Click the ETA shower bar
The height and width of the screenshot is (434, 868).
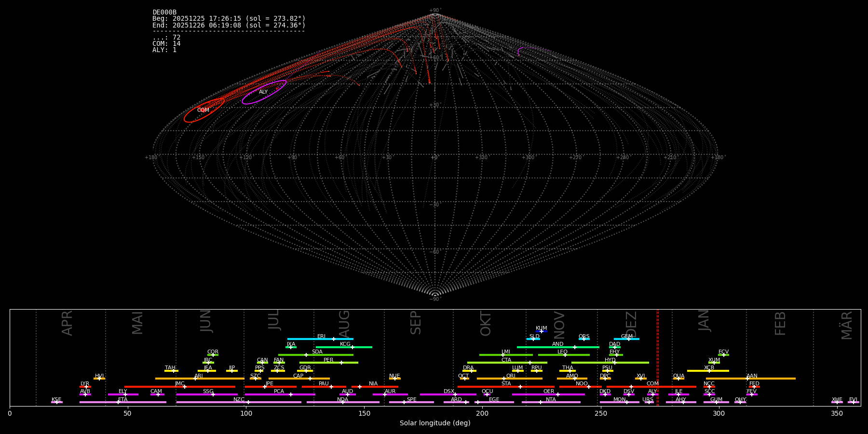pyautogui.click(x=123, y=402)
